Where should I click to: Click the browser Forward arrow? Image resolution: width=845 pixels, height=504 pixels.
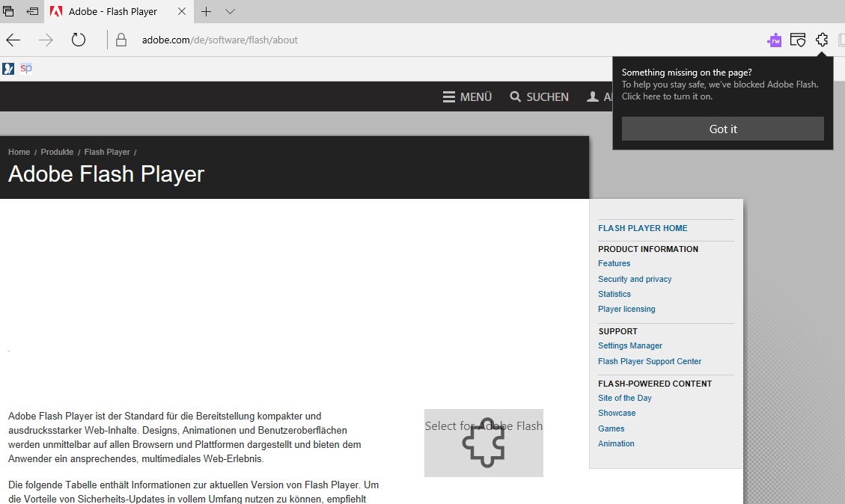(46, 40)
